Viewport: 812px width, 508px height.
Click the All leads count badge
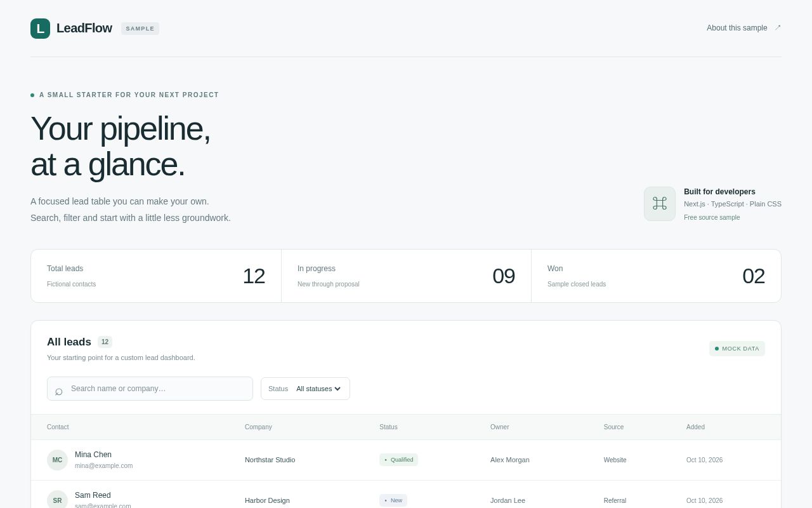click(x=105, y=342)
